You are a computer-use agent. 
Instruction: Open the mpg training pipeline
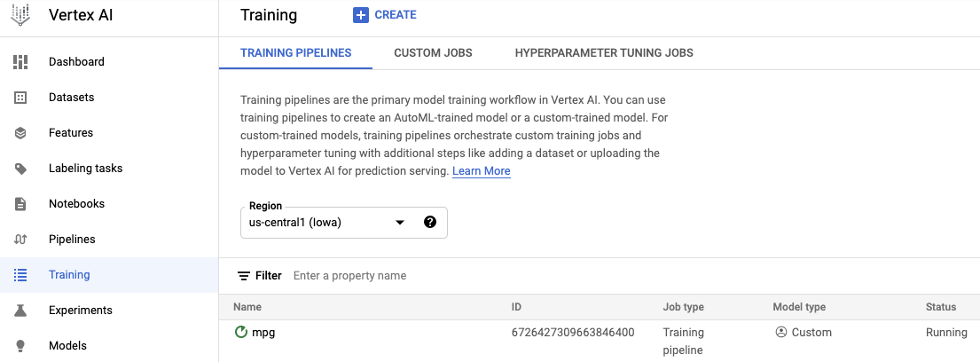[x=263, y=333]
